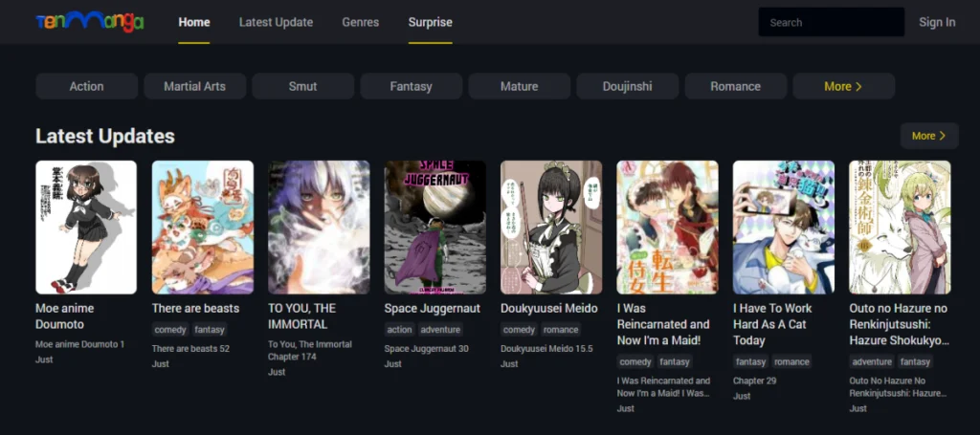Open Moe anime Doumoto cover thumbnail
The width and height of the screenshot is (980, 435).
pyautogui.click(x=86, y=228)
